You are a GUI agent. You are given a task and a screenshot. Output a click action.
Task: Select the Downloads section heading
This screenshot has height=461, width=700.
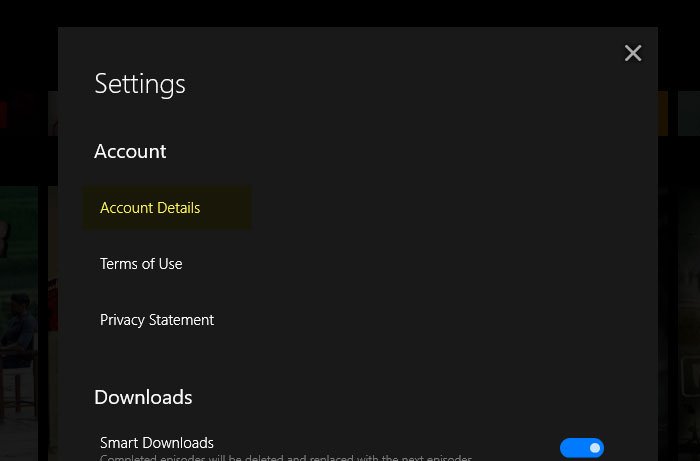click(x=143, y=397)
